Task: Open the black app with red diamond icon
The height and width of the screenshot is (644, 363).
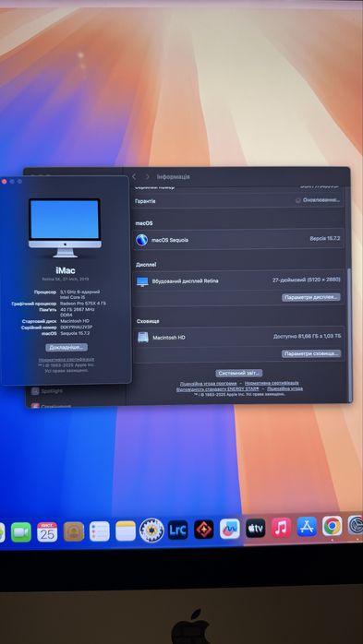Action: [204, 530]
